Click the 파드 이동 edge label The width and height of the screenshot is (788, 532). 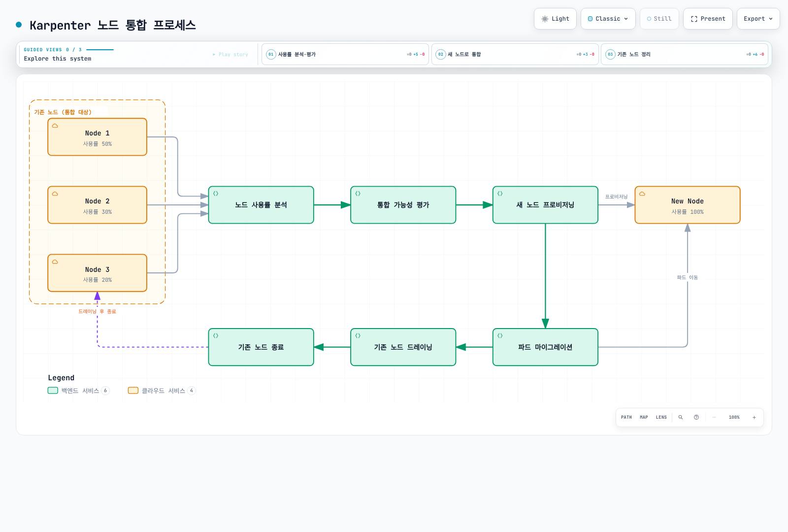point(688,277)
